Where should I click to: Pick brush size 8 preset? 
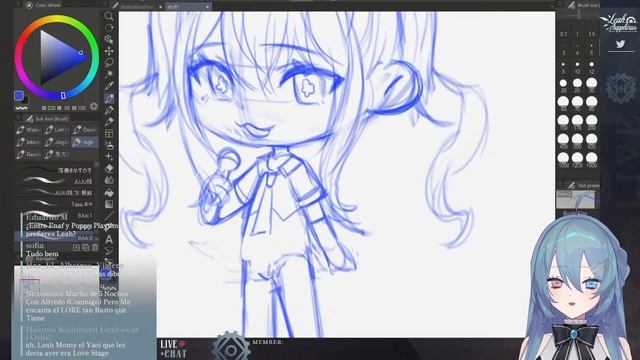tap(563, 68)
